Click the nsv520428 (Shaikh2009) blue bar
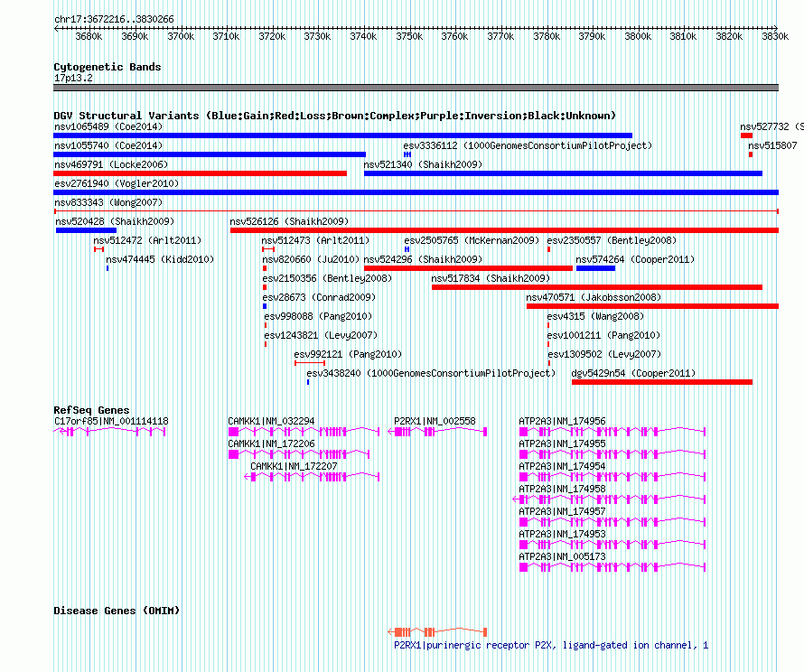 [86, 230]
